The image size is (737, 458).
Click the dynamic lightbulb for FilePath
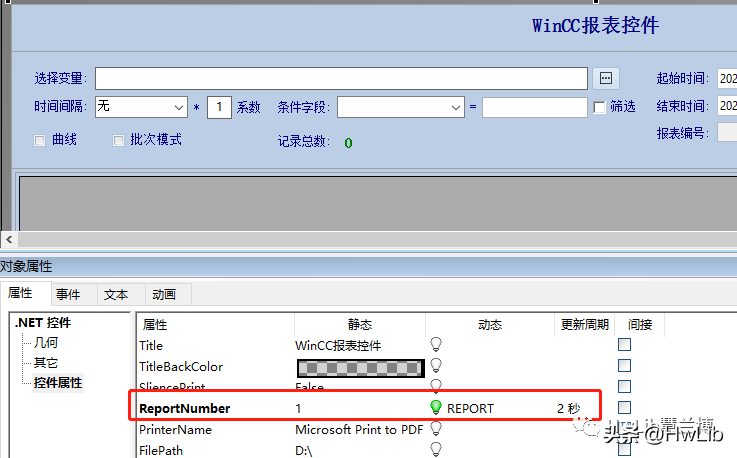435,450
